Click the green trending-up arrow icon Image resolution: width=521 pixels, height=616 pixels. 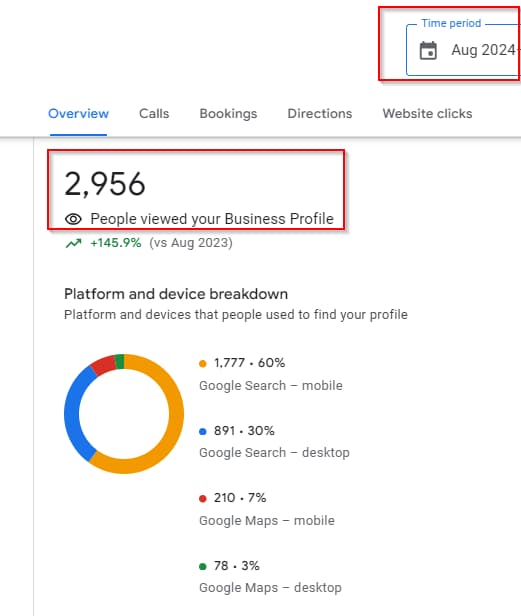pyautogui.click(x=73, y=244)
